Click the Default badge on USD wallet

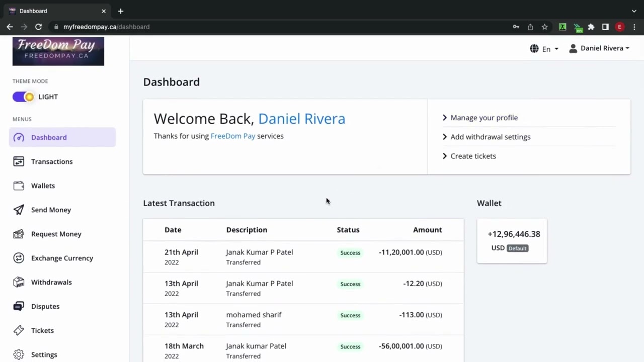pyautogui.click(x=517, y=248)
